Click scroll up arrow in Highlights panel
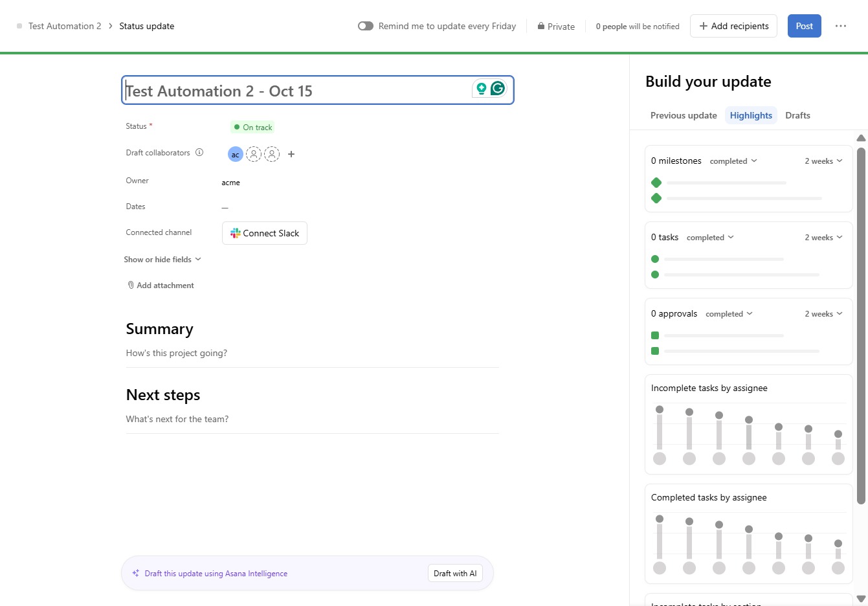Image resolution: width=868 pixels, height=606 pixels. click(861, 138)
